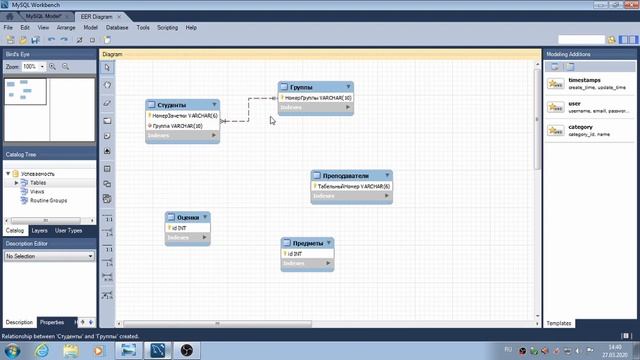Toggle the left sidebar visibility

click(x=624, y=40)
